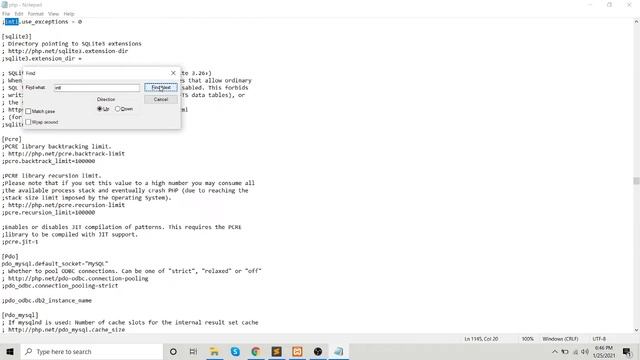Open Cortana from the taskbar circle
This screenshot has height=360, width=640.
173,351
